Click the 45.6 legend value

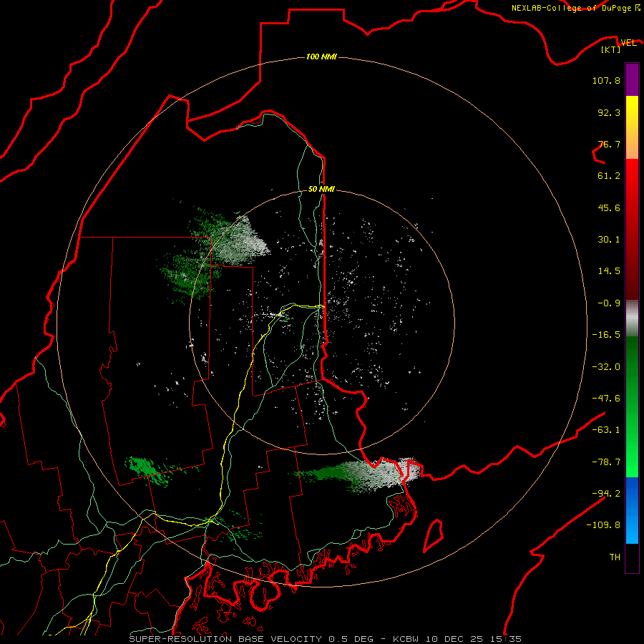click(609, 208)
